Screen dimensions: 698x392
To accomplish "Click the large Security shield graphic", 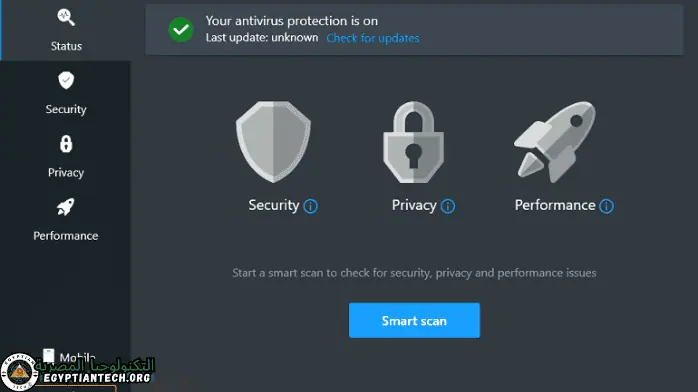I will point(273,142).
